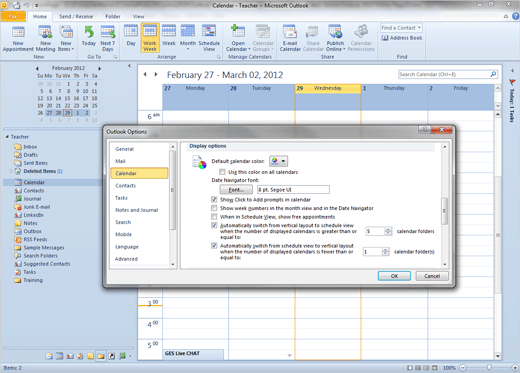520x373 pixels.
Task: Click Cancel in Outlook Options
Action: [x=432, y=276]
